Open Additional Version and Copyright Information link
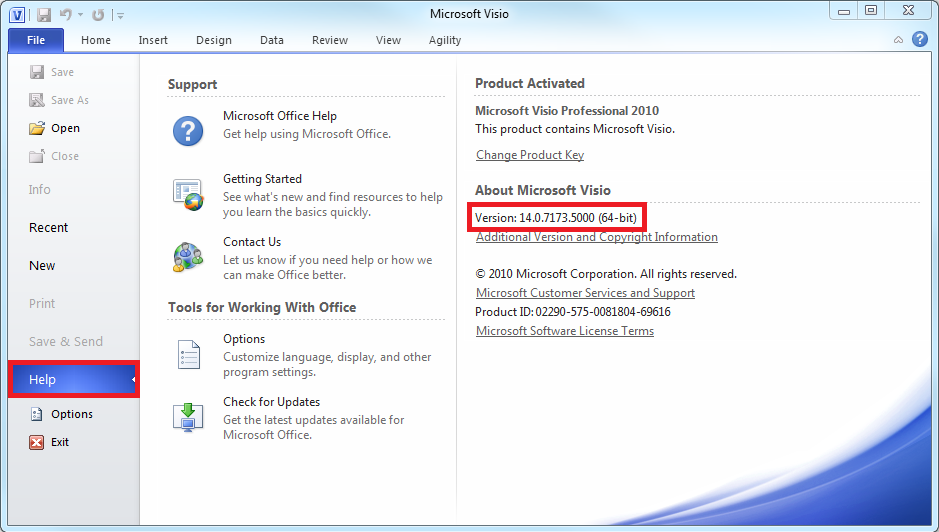Viewport: 939px width, 532px height. pos(596,237)
